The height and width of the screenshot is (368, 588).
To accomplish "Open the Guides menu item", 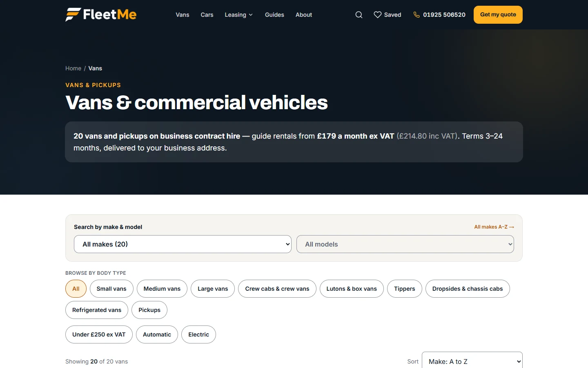I will click(x=274, y=15).
